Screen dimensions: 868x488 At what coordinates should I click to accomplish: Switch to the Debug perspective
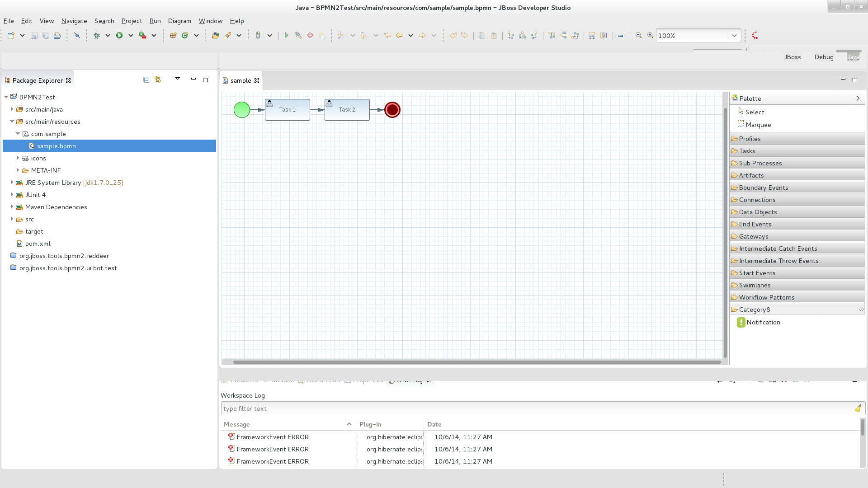click(x=824, y=57)
